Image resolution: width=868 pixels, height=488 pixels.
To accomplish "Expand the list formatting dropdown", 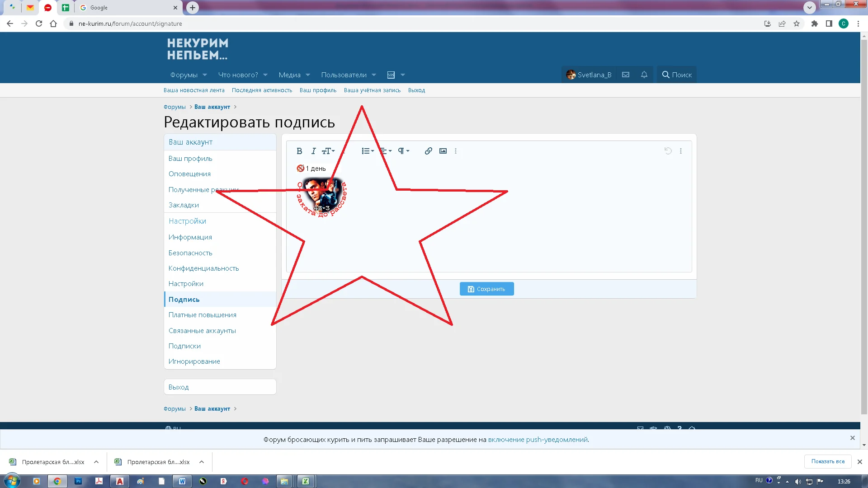I will (367, 151).
